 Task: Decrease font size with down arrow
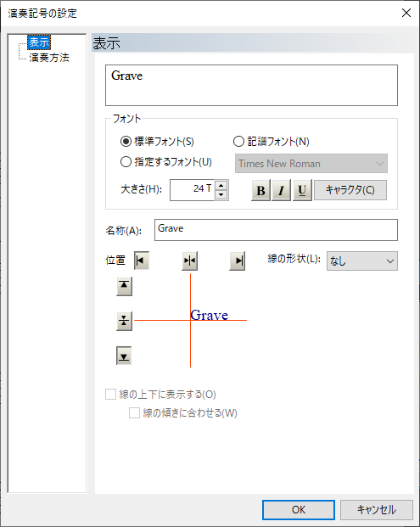coord(221,194)
